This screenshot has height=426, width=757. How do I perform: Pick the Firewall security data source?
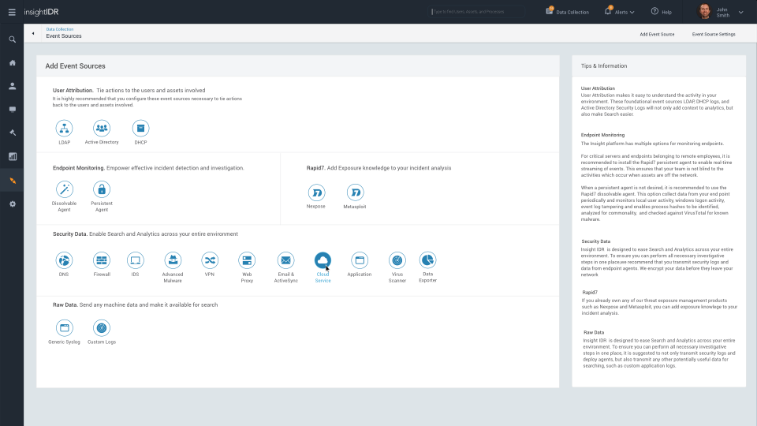tap(101, 260)
